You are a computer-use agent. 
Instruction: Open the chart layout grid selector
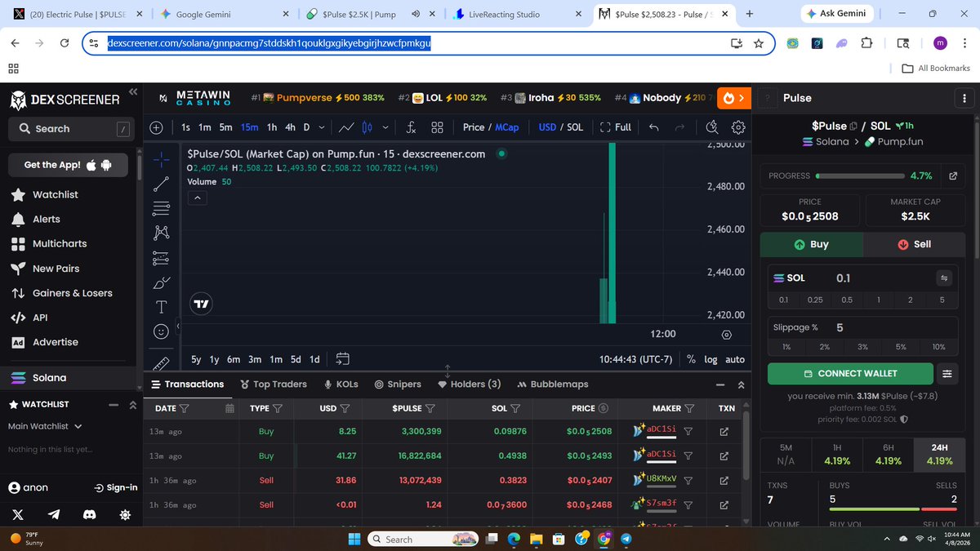[437, 127]
